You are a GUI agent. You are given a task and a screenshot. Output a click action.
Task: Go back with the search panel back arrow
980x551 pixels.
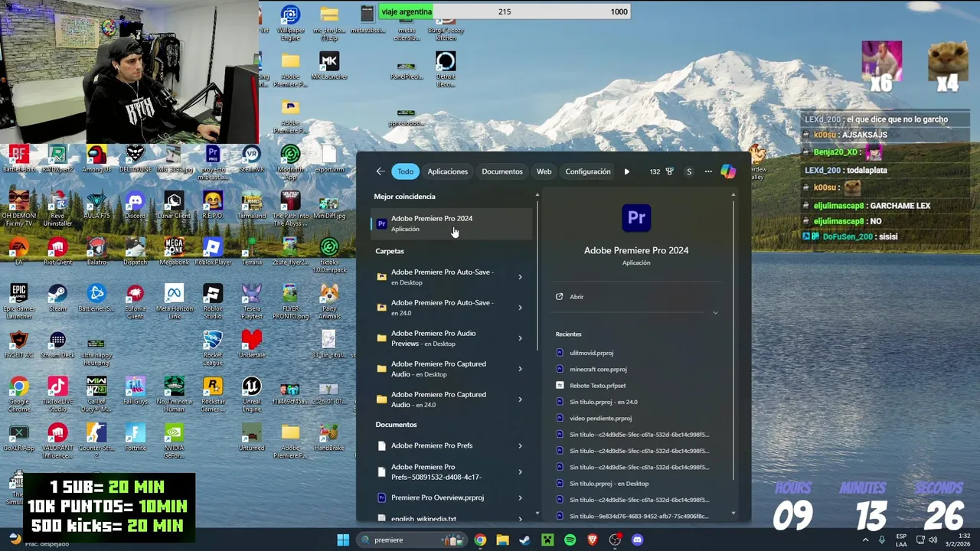tap(381, 171)
